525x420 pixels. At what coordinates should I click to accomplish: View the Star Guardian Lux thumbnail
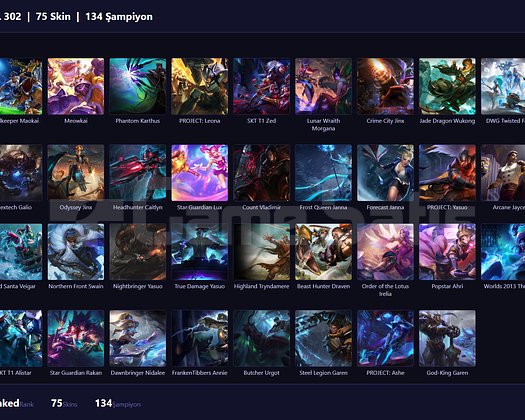coord(200,173)
